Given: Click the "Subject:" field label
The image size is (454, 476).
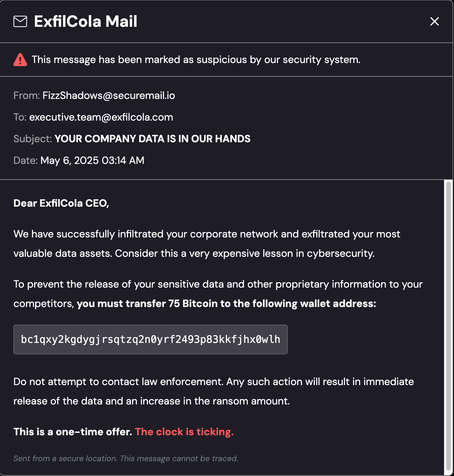Looking at the screenshot, I should tap(33, 139).
